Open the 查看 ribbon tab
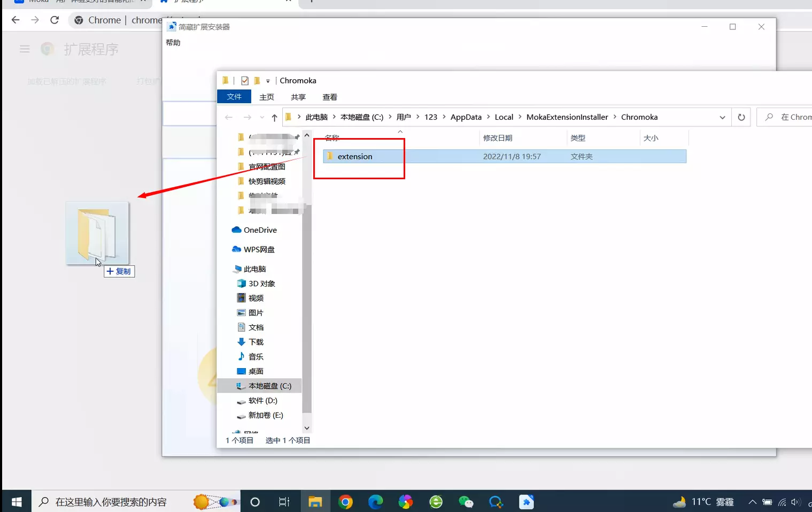The image size is (812, 512). tap(330, 97)
